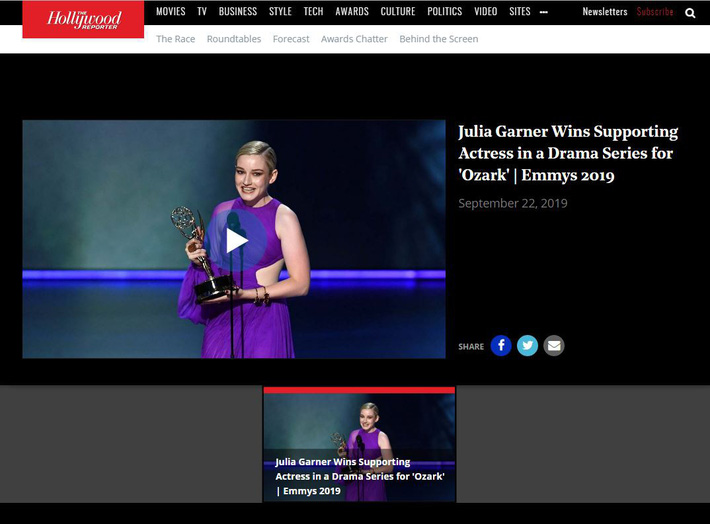Expand the more menu ellipsis
Image resolution: width=710 pixels, height=524 pixels.
544,12
